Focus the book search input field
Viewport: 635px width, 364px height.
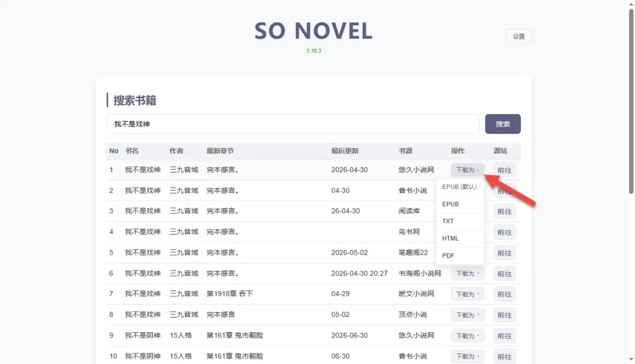tap(293, 124)
